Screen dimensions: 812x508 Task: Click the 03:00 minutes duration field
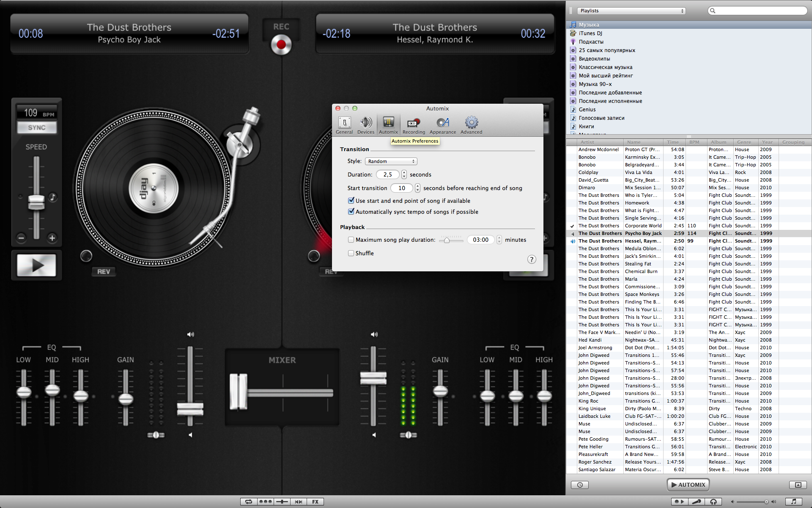tap(481, 240)
